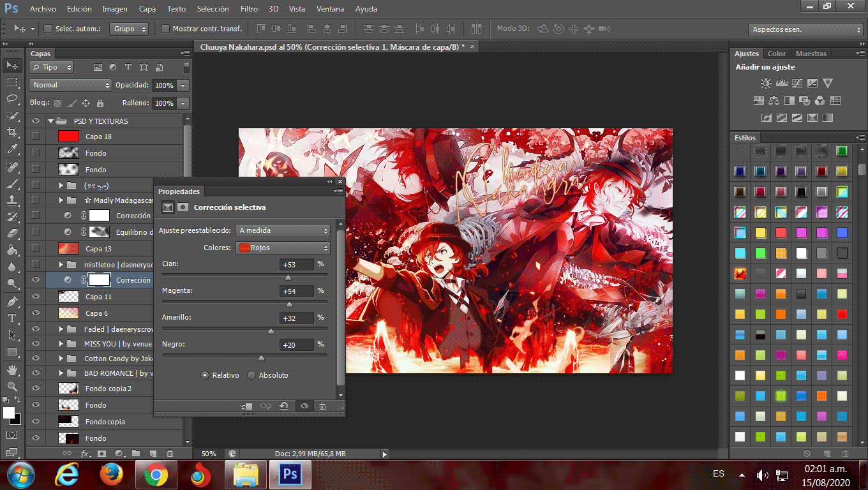868x490 pixels.
Task: Switch to the Muestras tab
Action: tap(811, 54)
